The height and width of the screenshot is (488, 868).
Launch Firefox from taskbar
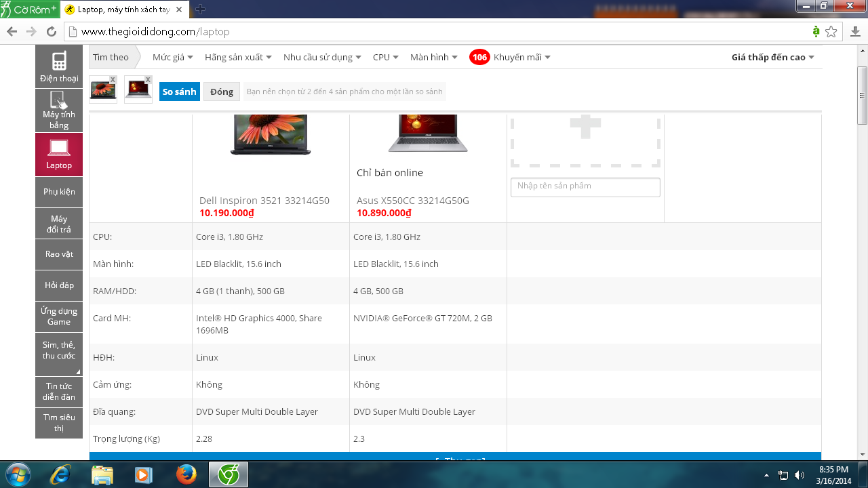pyautogui.click(x=186, y=474)
